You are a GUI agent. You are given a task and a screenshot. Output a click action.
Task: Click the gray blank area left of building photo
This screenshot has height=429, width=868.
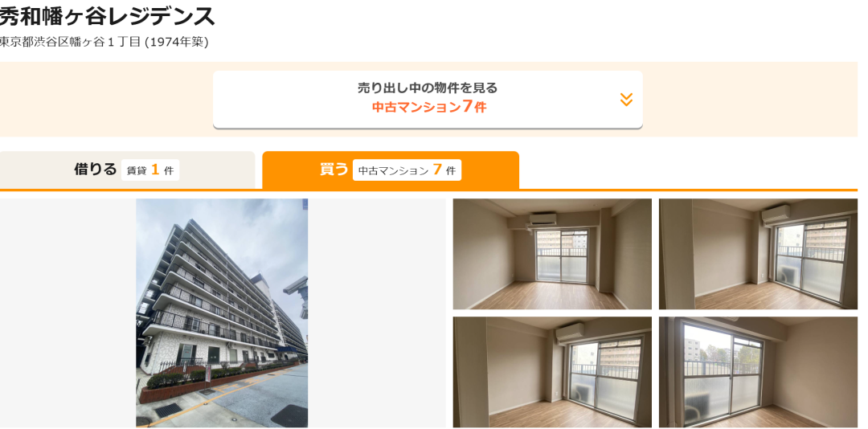pos(68,313)
